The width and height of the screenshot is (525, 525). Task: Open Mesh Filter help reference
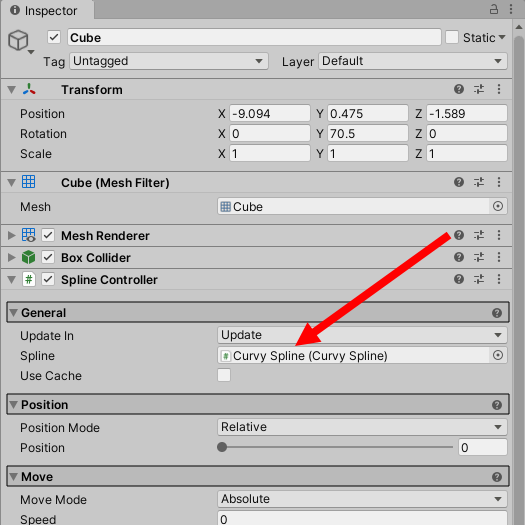pos(459,182)
